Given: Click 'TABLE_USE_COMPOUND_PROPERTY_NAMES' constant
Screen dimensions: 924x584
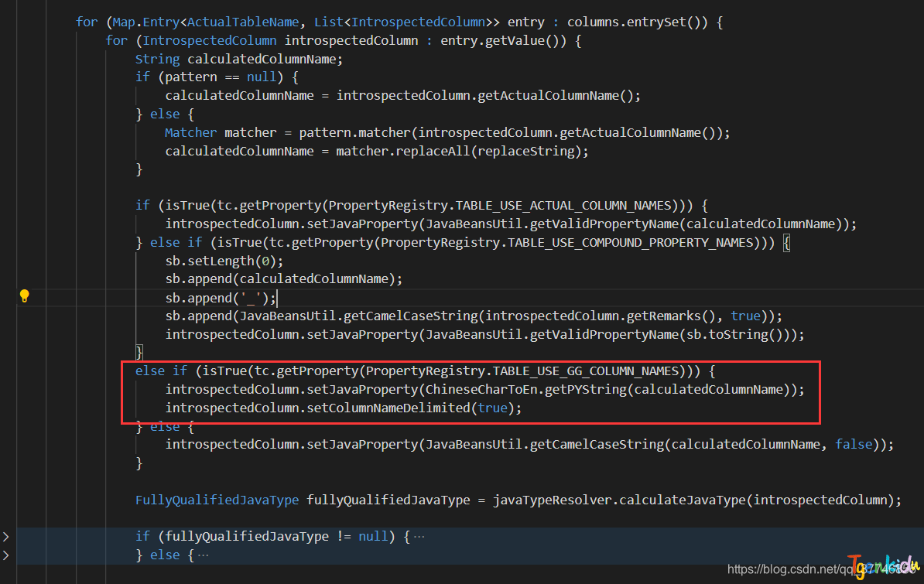Looking at the screenshot, I should coord(631,243).
